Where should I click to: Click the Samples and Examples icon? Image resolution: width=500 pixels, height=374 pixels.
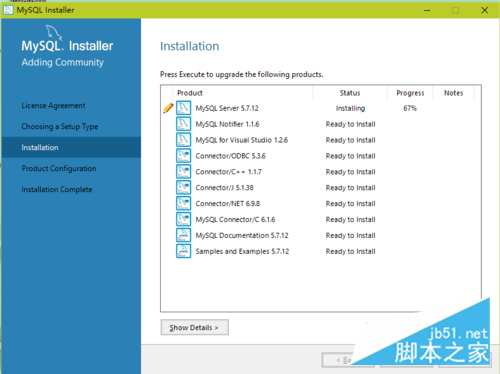183,251
